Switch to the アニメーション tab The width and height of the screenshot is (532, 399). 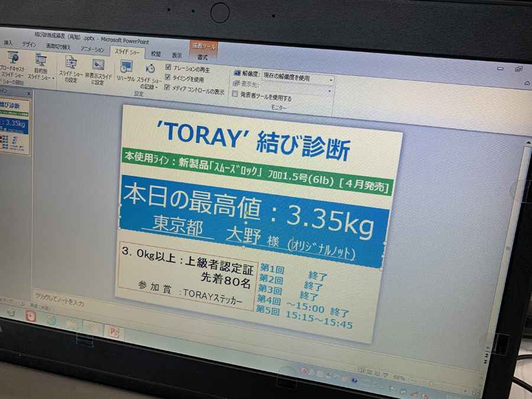pyautogui.click(x=92, y=49)
